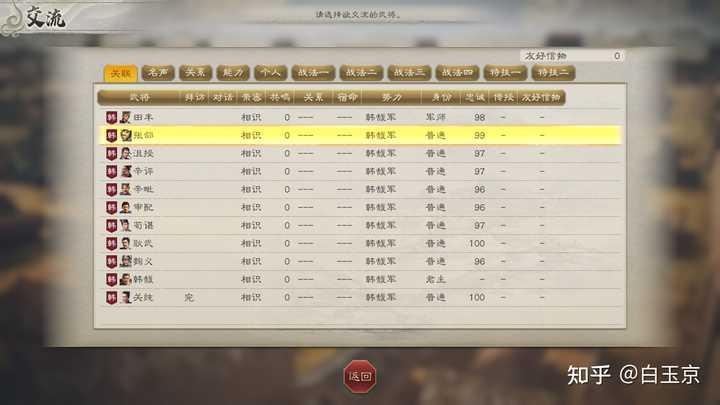Click 辛评's officer portrait
The height and width of the screenshot is (405, 720).
[125, 171]
